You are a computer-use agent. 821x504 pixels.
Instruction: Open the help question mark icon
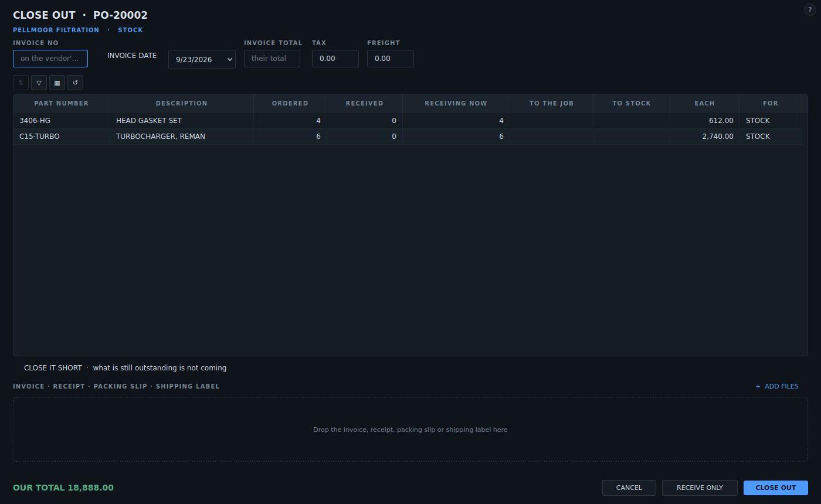coord(809,10)
